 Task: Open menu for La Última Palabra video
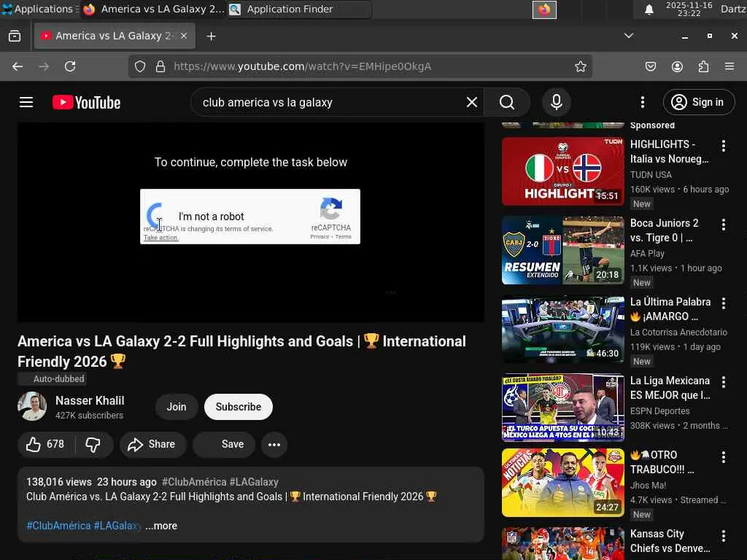pyautogui.click(x=723, y=303)
